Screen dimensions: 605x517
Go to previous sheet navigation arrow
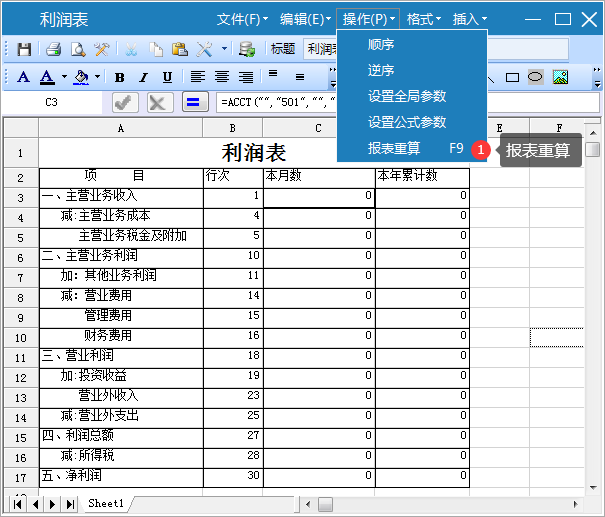[35, 504]
